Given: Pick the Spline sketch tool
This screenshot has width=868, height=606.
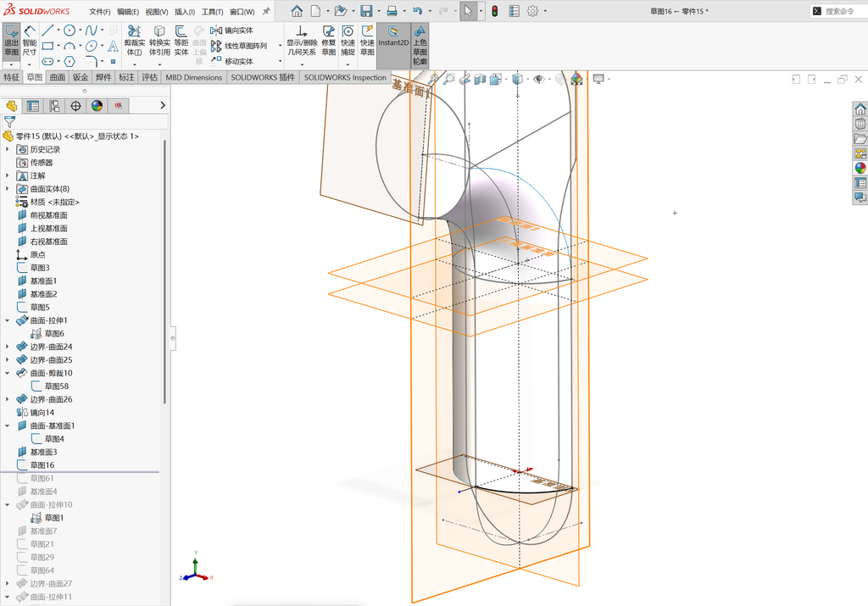Looking at the screenshot, I should [92, 31].
